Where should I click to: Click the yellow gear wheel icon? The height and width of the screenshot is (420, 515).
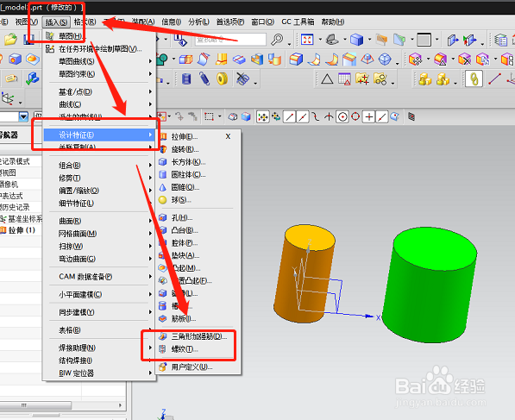pos(223,78)
